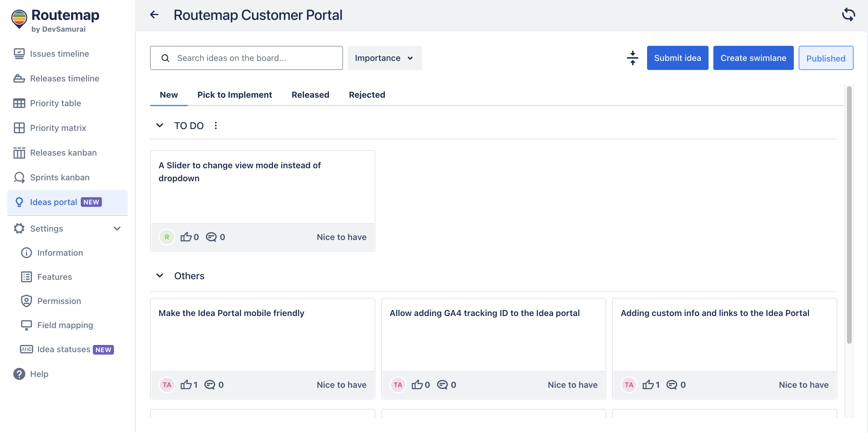Upvote the Make the Idea Portal mobile friendly idea

(x=187, y=384)
